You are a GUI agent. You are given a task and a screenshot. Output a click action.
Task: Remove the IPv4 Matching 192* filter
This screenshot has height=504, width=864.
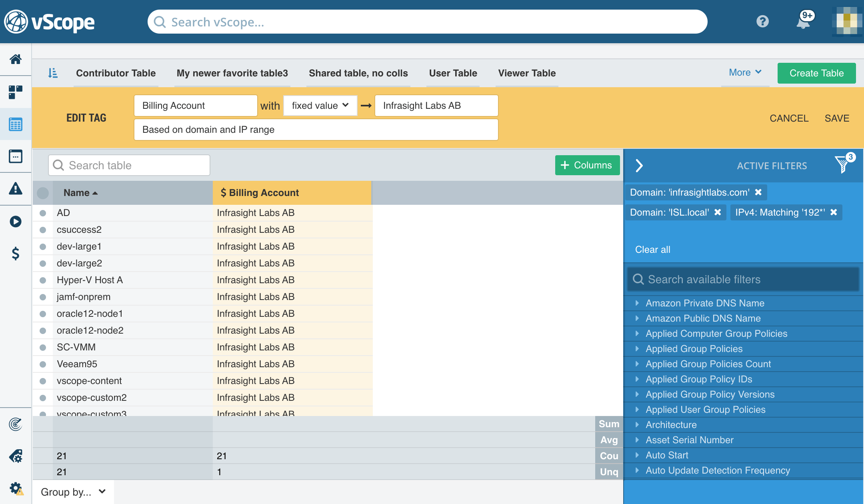[x=834, y=212]
